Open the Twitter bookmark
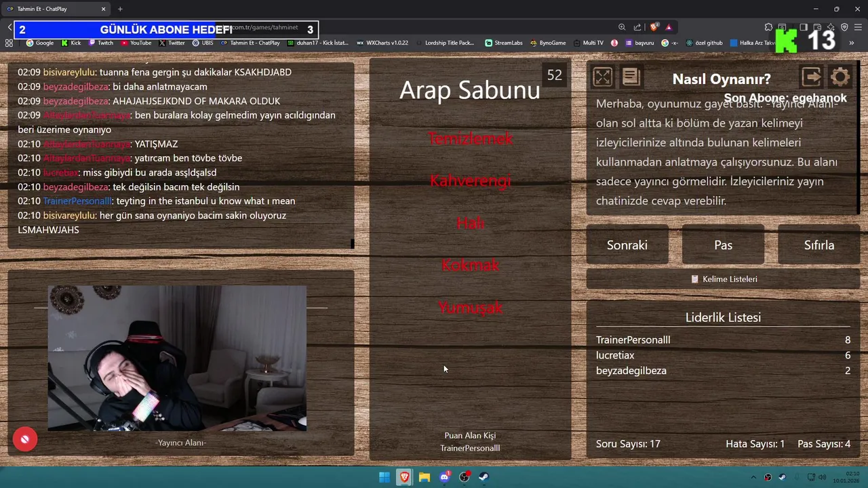868x488 pixels. coord(172,43)
